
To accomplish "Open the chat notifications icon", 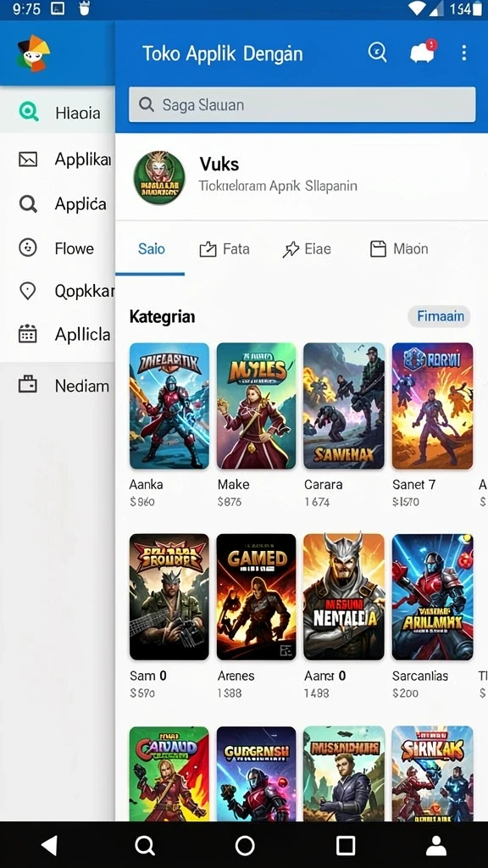I will tap(423, 52).
